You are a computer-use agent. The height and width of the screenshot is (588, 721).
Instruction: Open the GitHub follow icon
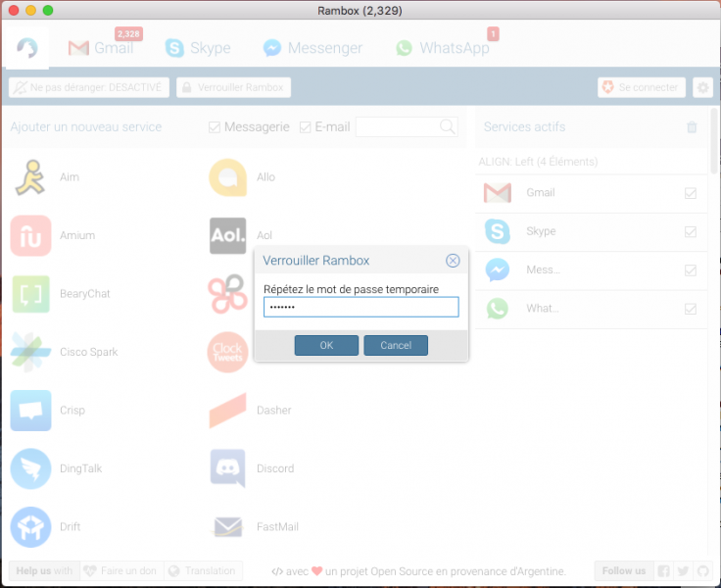[702, 571]
